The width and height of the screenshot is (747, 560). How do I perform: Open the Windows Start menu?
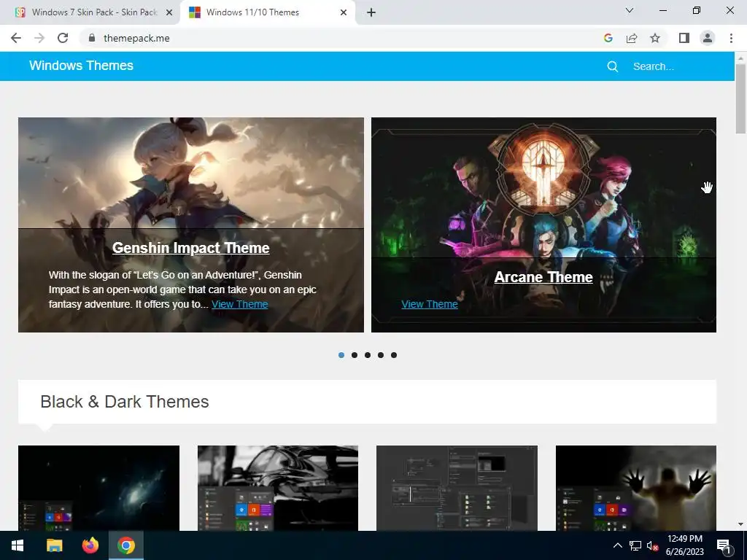pos(18,545)
